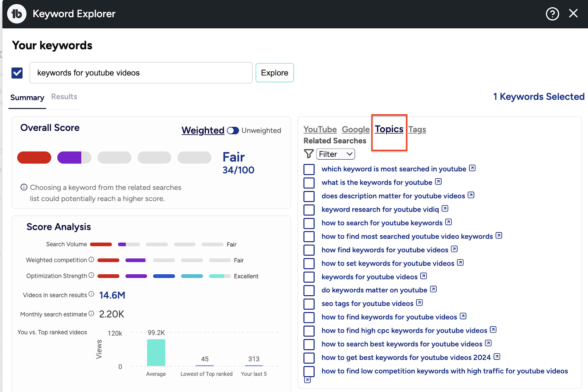Open external link icon for 'do keywords matter on youtube'
Screen dimensions: 588x392
click(433, 289)
